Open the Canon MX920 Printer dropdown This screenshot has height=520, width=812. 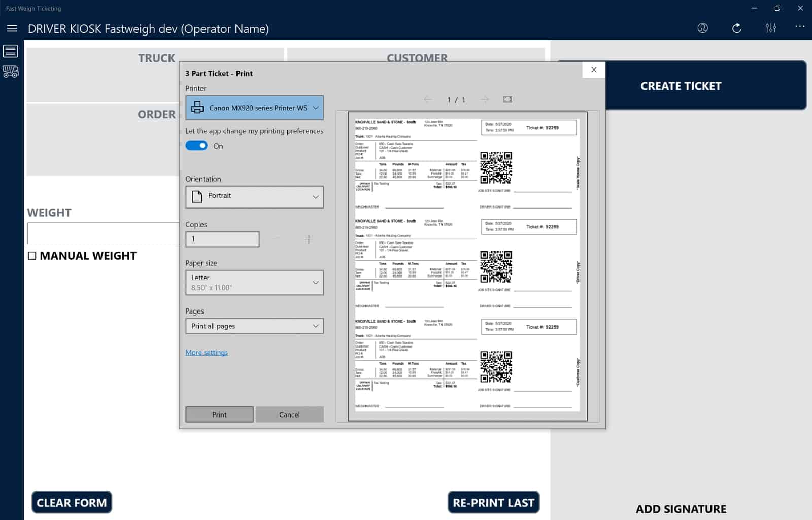(254, 108)
